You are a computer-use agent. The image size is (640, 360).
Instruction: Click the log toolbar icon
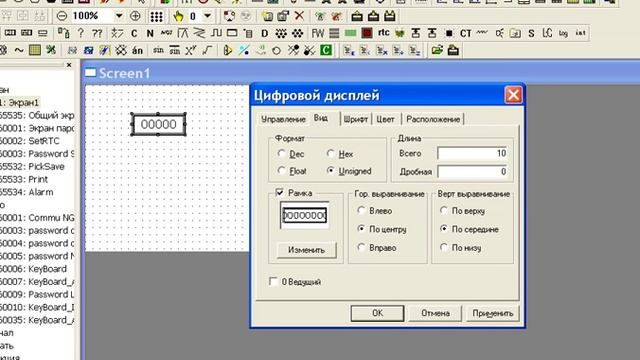pos(563,33)
